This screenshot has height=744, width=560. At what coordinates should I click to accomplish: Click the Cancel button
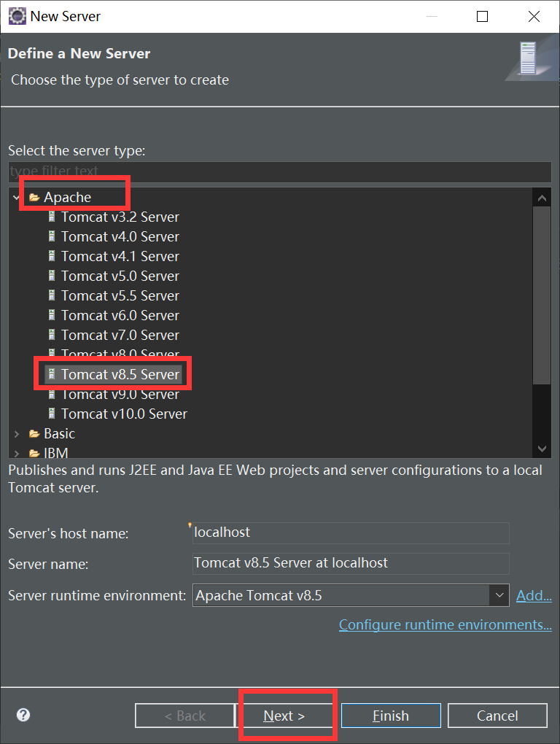click(497, 716)
